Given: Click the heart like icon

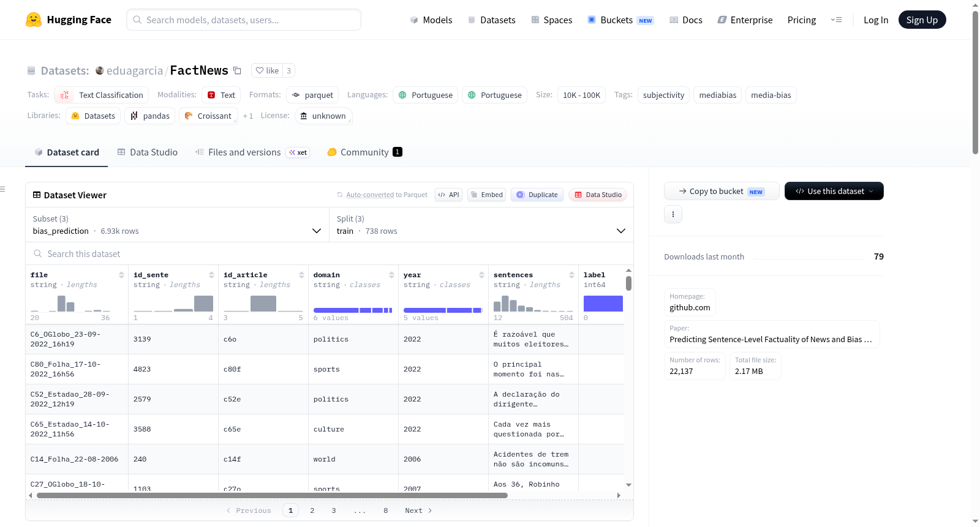Looking at the screenshot, I should tap(260, 70).
